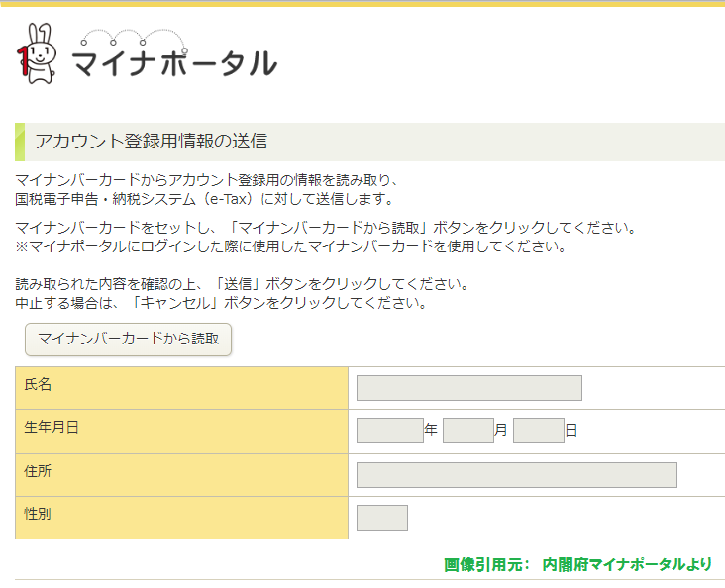Click the マイナポータル title logo text

click(174, 63)
